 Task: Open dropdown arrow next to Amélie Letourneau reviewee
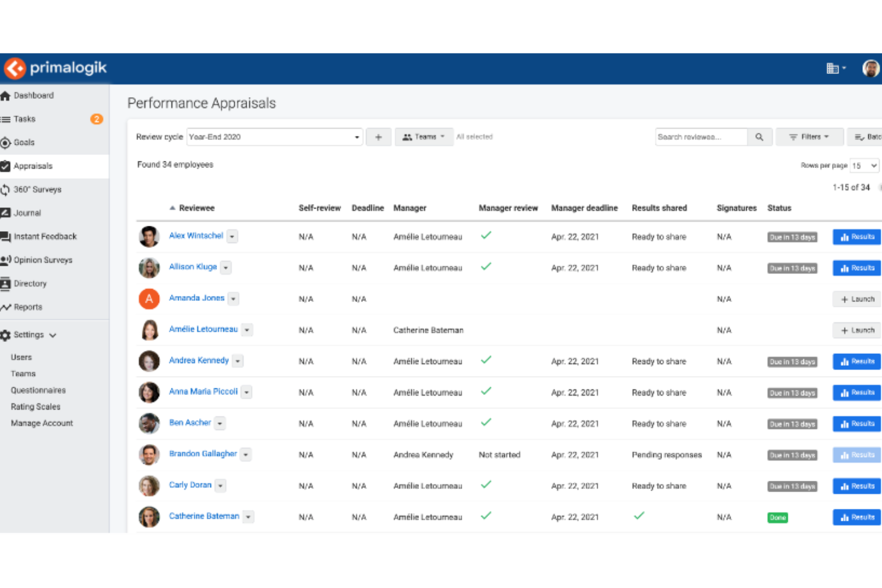coord(247,330)
